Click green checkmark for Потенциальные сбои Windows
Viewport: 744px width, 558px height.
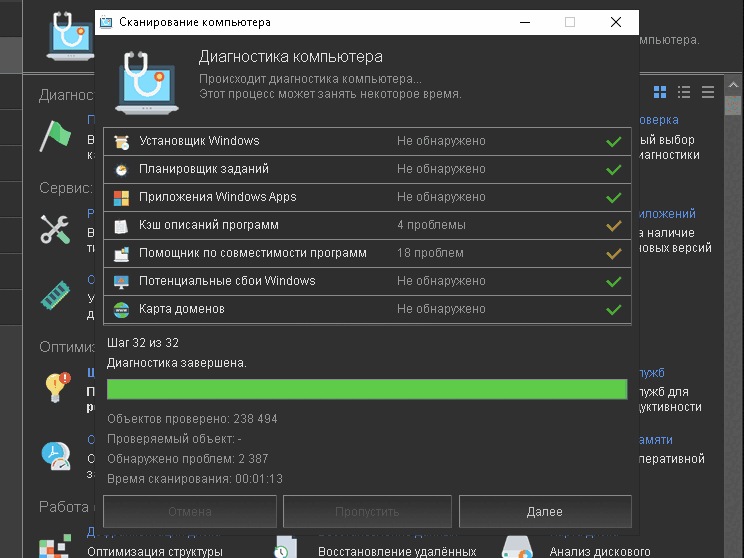tap(614, 281)
